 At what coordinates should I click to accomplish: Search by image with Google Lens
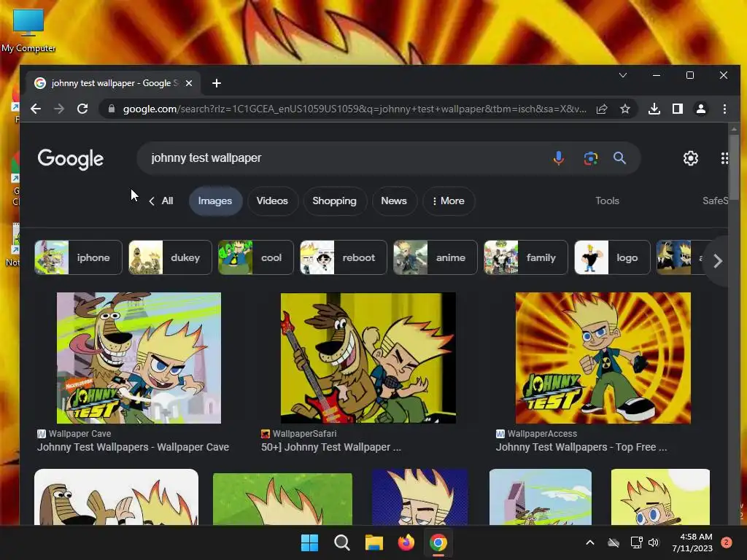(591, 158)
